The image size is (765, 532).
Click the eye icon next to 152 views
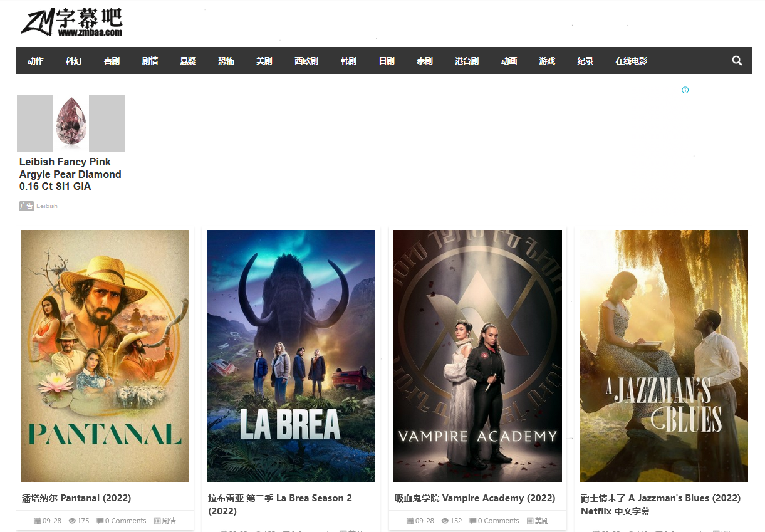click(x=445, y=521)
